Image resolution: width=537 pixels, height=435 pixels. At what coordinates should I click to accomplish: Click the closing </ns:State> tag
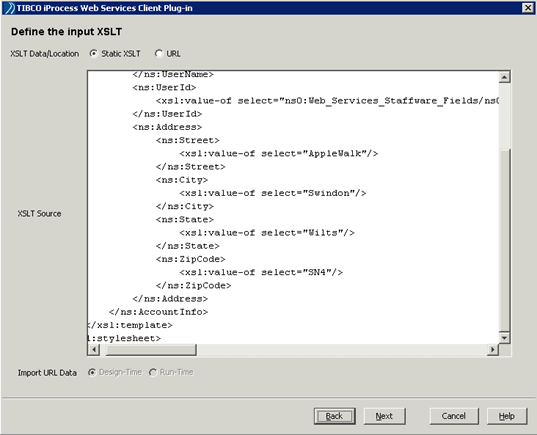coord(188,246)
